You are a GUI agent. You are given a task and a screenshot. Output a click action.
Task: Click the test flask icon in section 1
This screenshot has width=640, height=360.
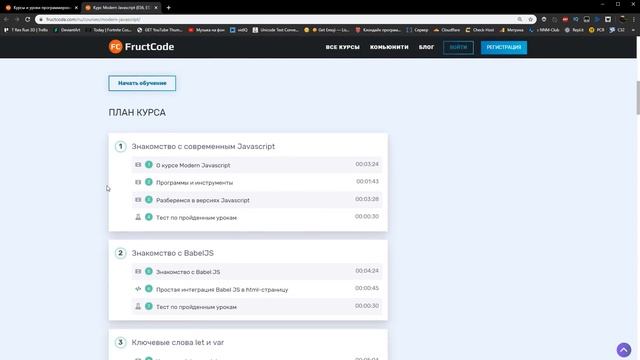click(138, 217)
